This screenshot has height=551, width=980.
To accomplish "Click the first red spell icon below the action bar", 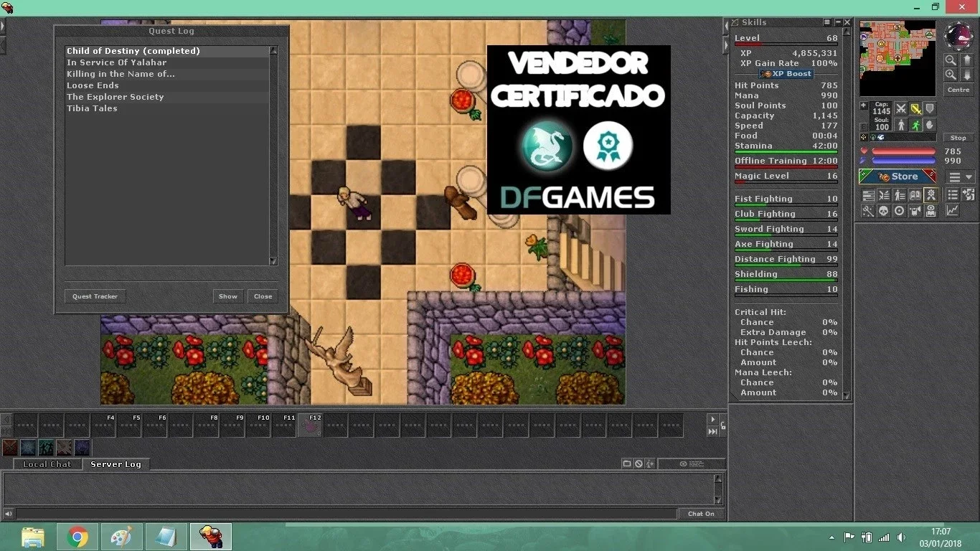I will [10, 448].
